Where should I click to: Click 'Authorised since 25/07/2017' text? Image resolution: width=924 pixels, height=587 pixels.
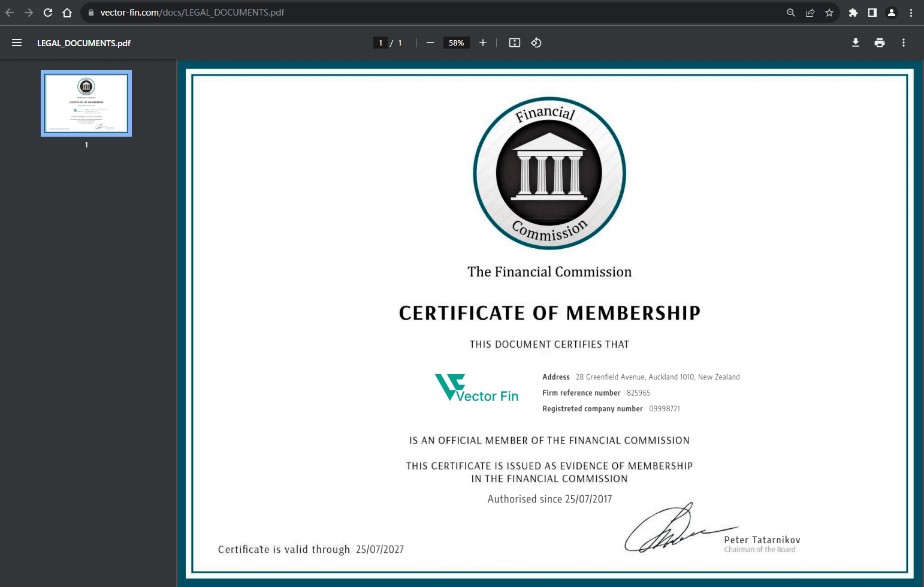(x=549, y=499)
